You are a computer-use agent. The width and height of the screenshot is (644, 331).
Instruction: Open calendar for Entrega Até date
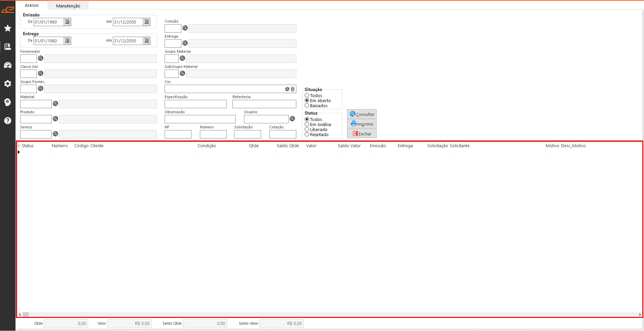[x=146, y=41]
